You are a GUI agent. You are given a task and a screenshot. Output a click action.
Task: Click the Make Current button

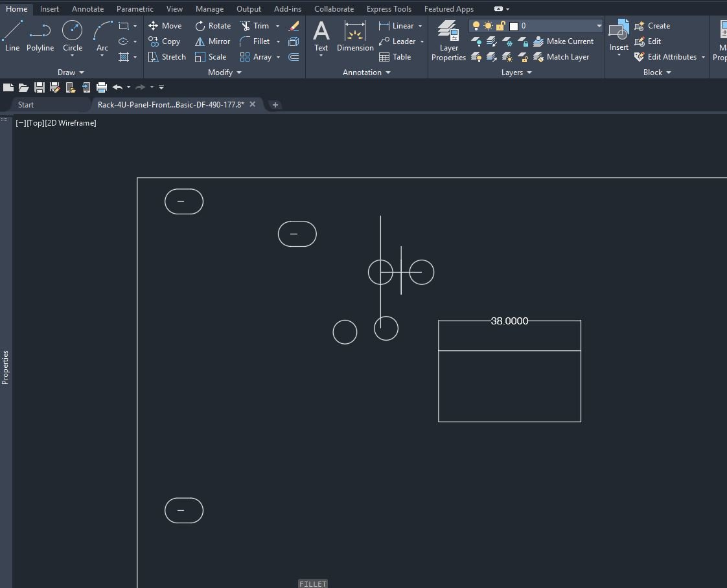pos(563,41)
